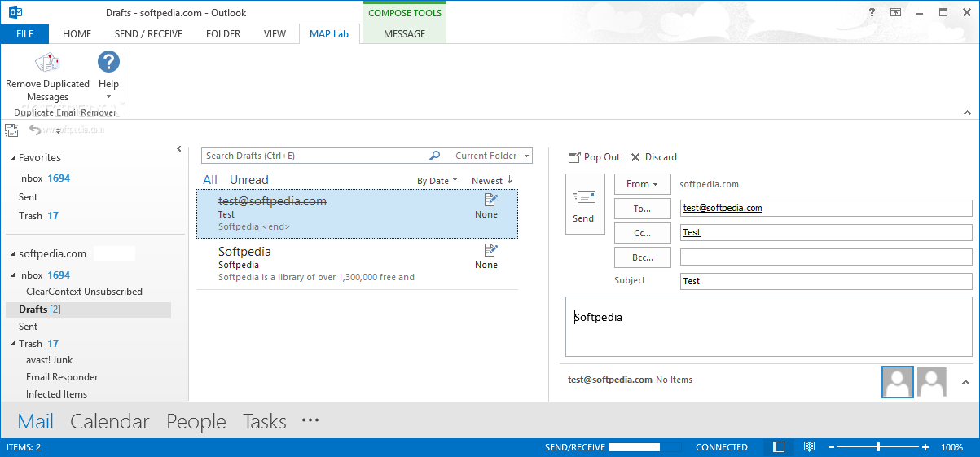Image resolution: width=980 pixels, height=457 pixels.
Task: Click the search magnifier in Search Drafts
Action: point(435,156)
